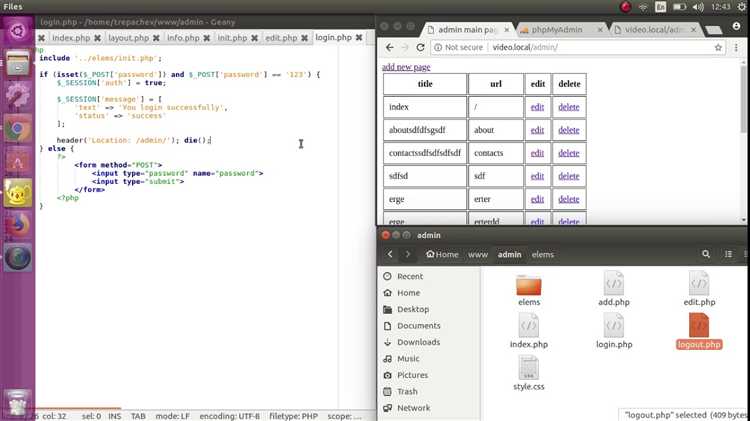Screen dimensions: 750x421
Task: Close the phpMyAdmin browser tab
Action: point(600,30)
